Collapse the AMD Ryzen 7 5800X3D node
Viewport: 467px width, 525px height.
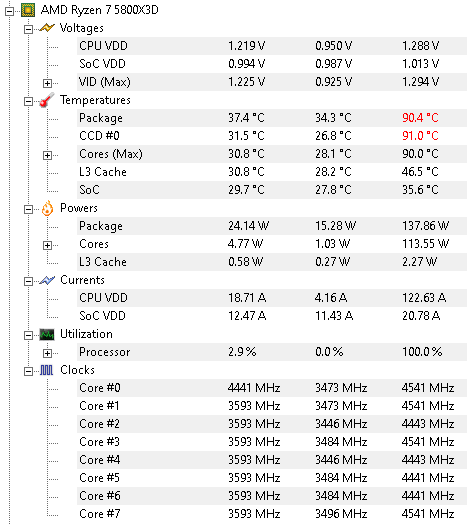(10, 11)
